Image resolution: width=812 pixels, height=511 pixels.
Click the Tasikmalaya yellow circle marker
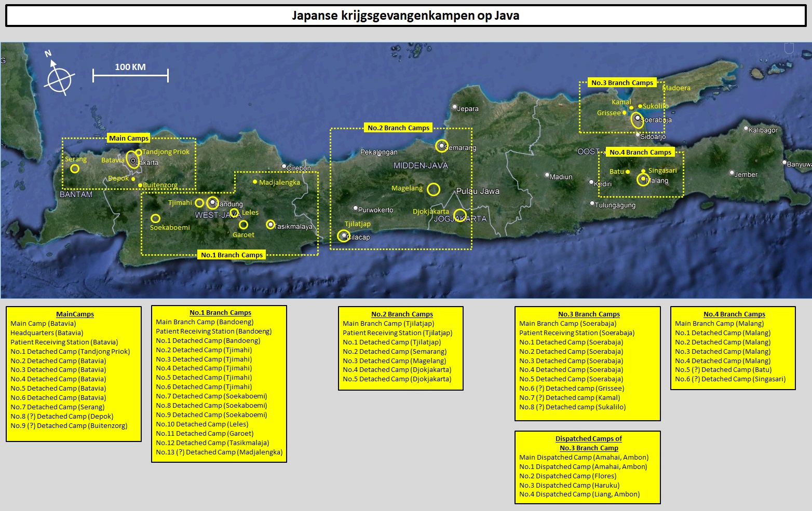click(x=270, y=224)
